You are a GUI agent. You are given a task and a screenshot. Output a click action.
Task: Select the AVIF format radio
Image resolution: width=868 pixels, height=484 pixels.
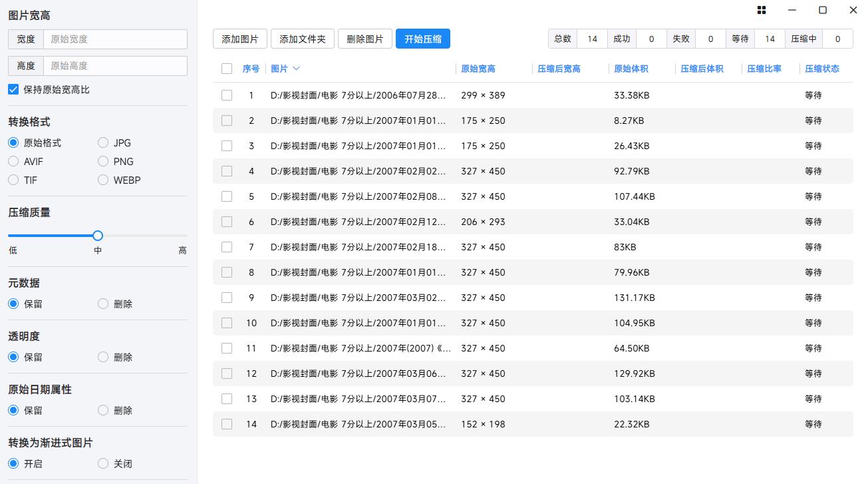[x=13, y=161]
